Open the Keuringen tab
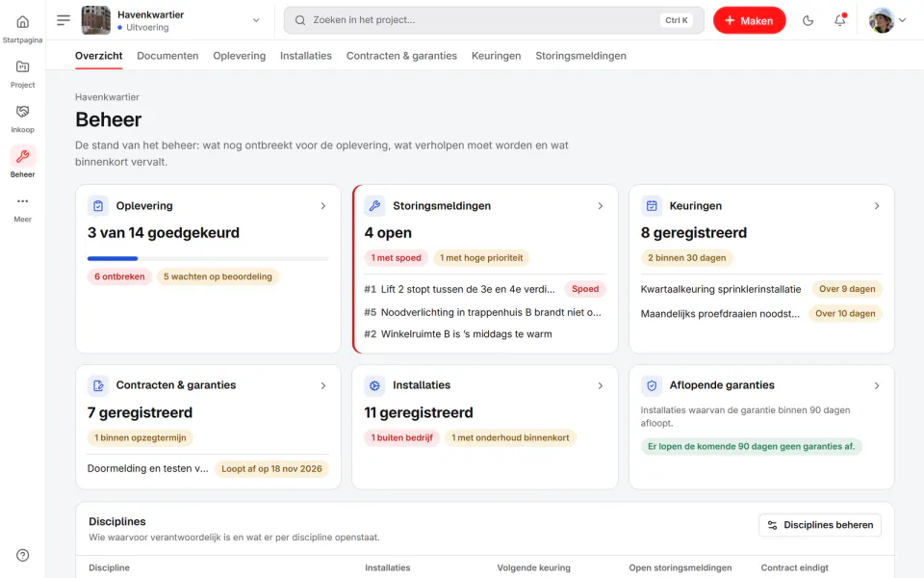The image size is (924, 578). click(x=497, y=56)
